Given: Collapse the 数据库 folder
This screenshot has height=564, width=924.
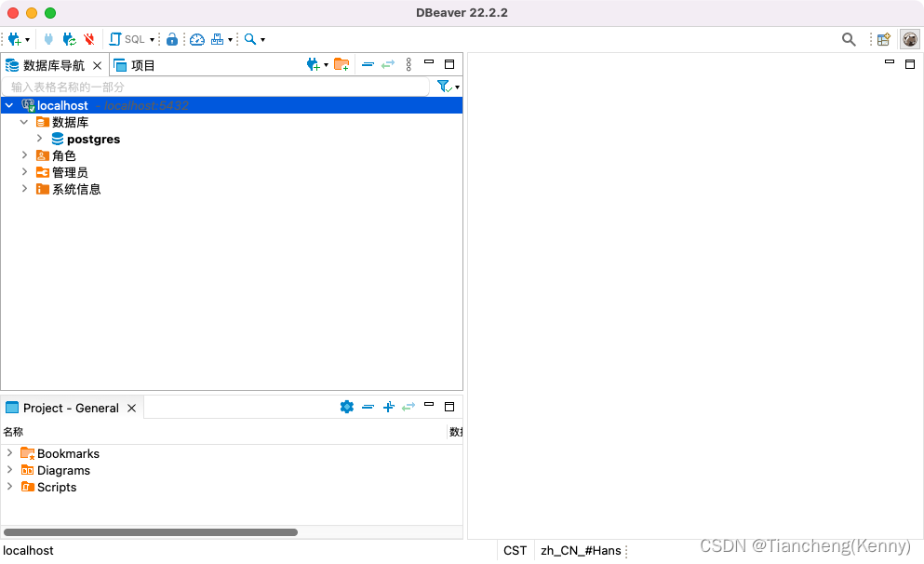Looking at the screenshot, I should (24, 122).
